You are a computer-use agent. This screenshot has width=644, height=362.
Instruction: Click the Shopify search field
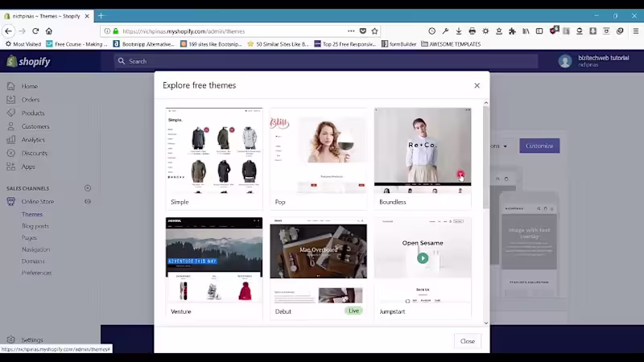tap(326, 61)
